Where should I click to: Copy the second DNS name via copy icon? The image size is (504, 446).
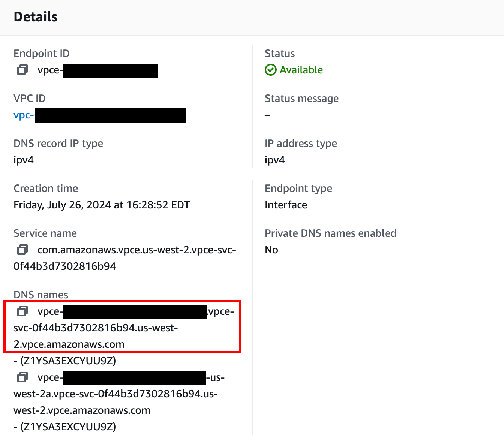22,377
